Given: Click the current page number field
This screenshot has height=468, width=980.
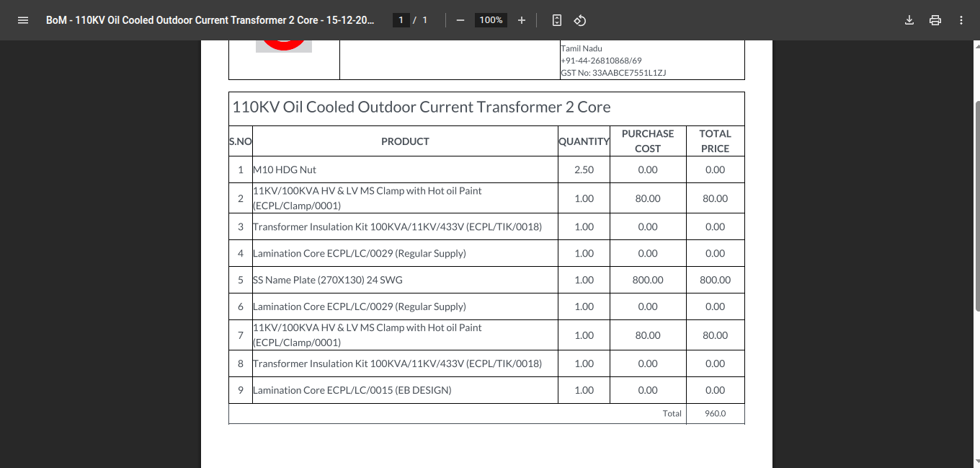Looking at the screenshot, I should tap(401, 20).
